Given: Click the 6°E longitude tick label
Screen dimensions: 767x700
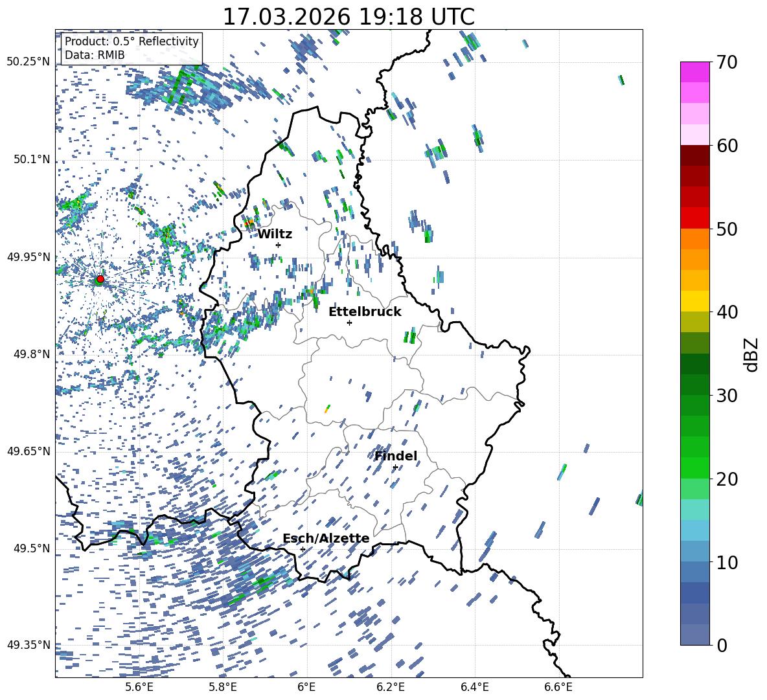Looking at the screenshot, I should [306, 687].
